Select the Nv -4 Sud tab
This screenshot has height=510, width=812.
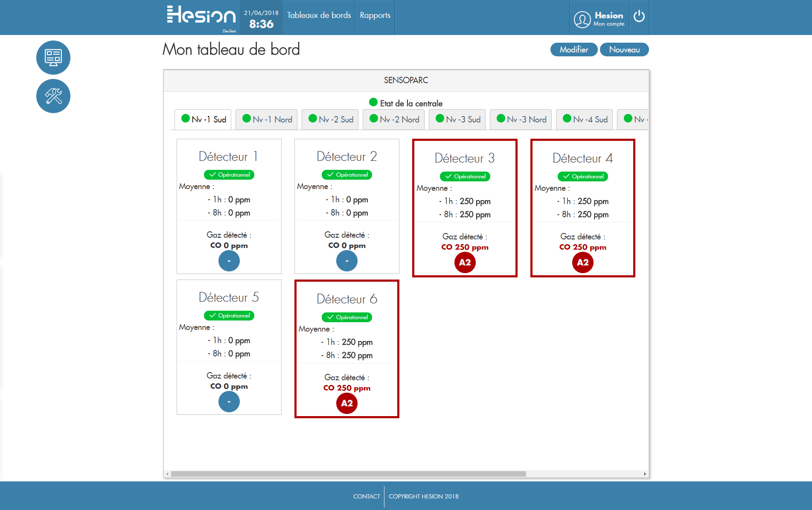tap(585, 119)
